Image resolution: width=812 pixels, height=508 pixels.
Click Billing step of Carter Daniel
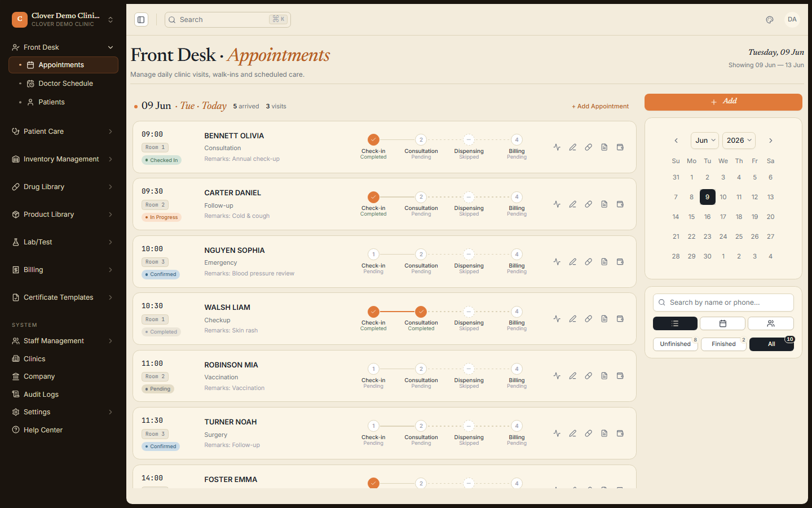click(x=517, y=197)
